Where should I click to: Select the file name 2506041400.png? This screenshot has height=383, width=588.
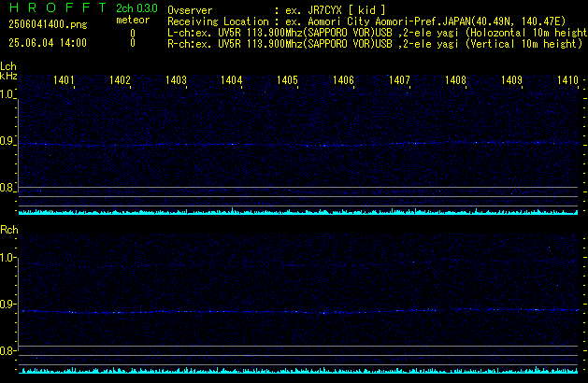tap(48, 24)
